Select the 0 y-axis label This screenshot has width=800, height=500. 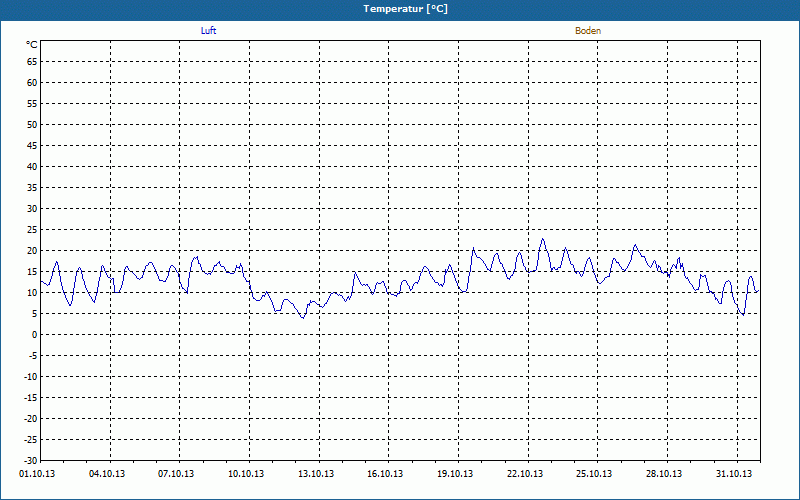35,335
